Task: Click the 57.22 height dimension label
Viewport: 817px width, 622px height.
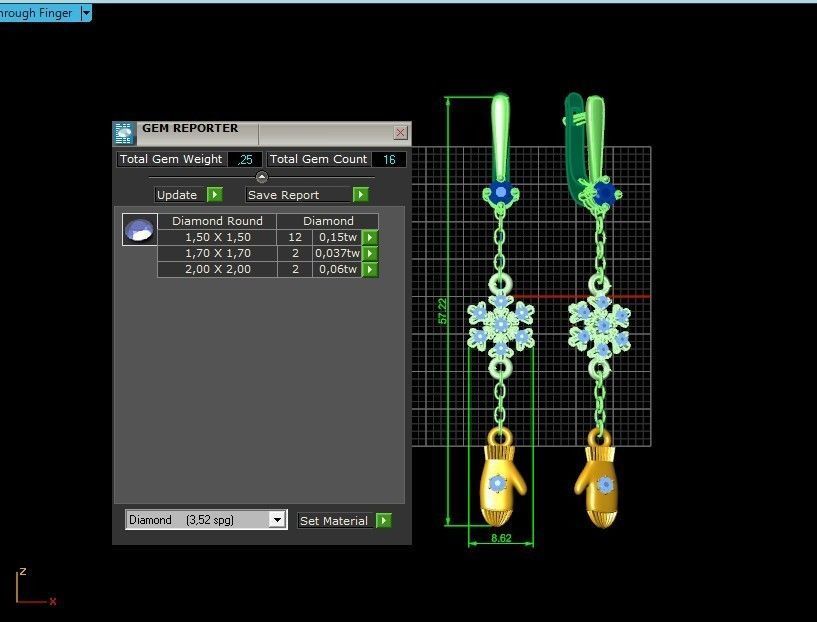Action: [442, 311]
